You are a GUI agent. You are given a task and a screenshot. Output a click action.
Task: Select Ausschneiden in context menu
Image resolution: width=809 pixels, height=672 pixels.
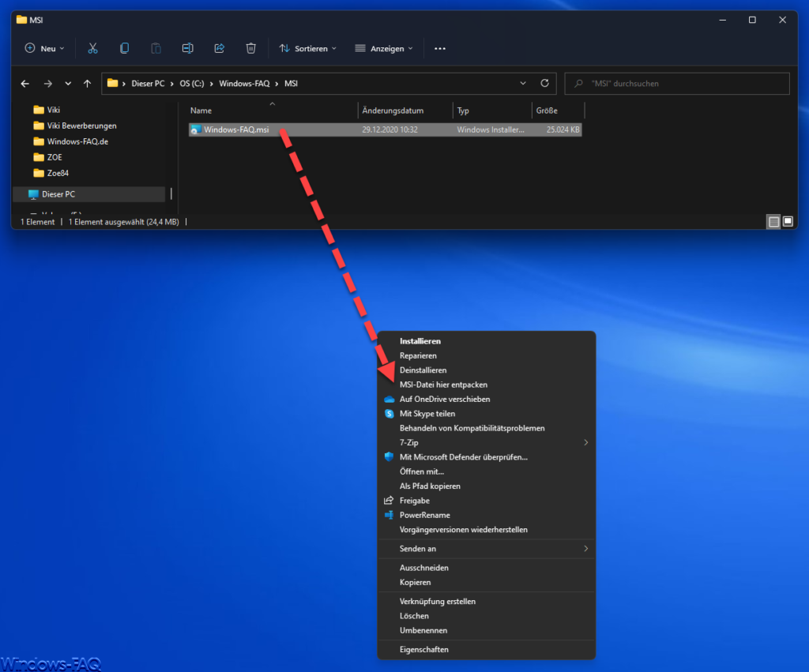487,568
